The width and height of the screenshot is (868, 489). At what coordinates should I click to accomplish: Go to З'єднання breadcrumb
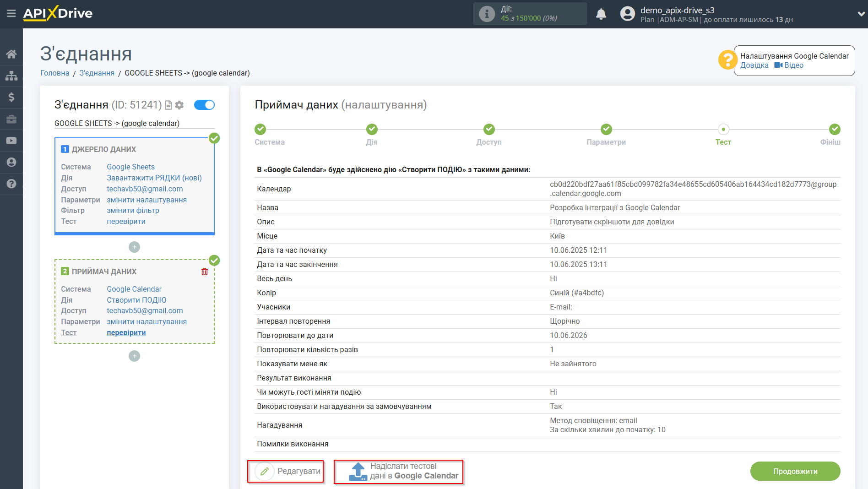point(97,73)
